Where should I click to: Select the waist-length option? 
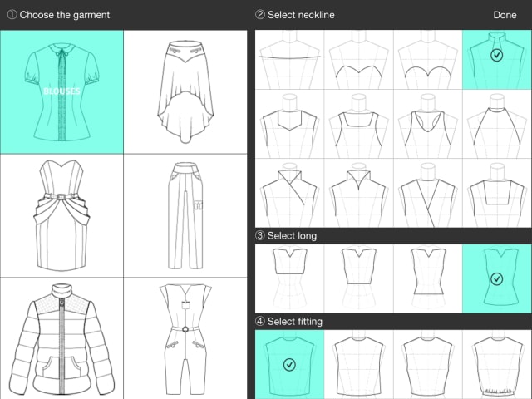pos(358,278)
